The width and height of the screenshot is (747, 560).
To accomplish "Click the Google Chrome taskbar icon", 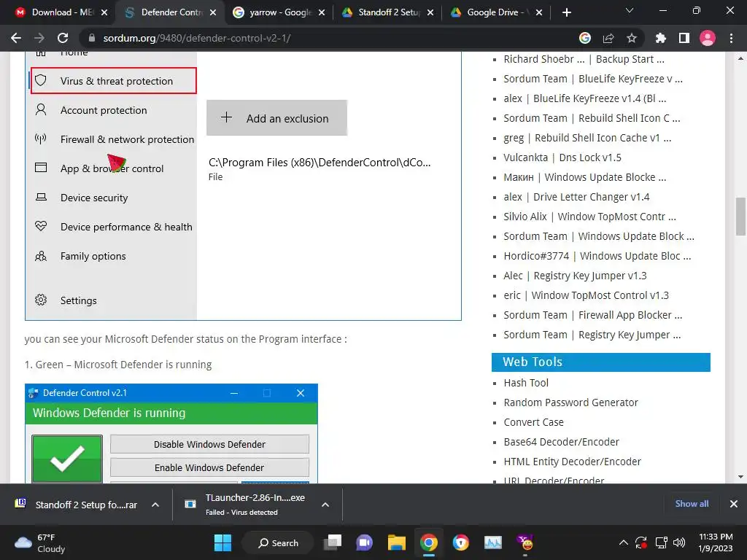I will tap(429, 542).
